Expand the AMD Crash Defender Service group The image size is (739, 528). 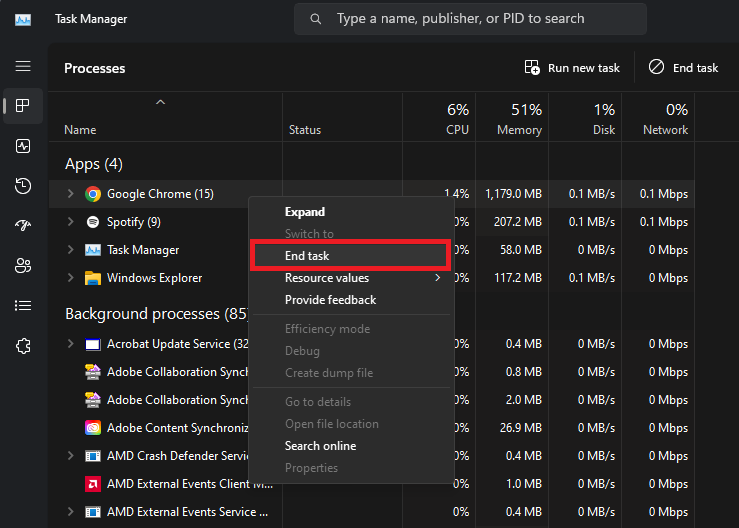pyautogui.click(x=70, y=456)
